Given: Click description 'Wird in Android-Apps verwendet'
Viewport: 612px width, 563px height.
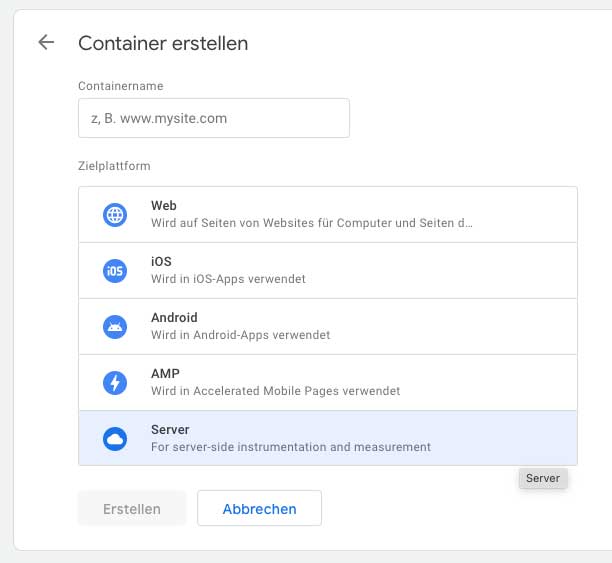Looking at the screenshot, I should [240, 335].
